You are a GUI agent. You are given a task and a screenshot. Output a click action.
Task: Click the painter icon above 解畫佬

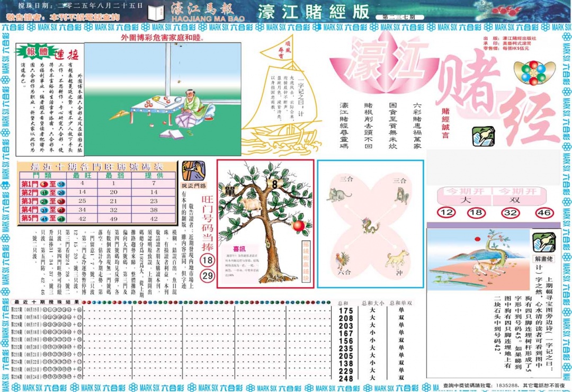click(x=543, y=243)
